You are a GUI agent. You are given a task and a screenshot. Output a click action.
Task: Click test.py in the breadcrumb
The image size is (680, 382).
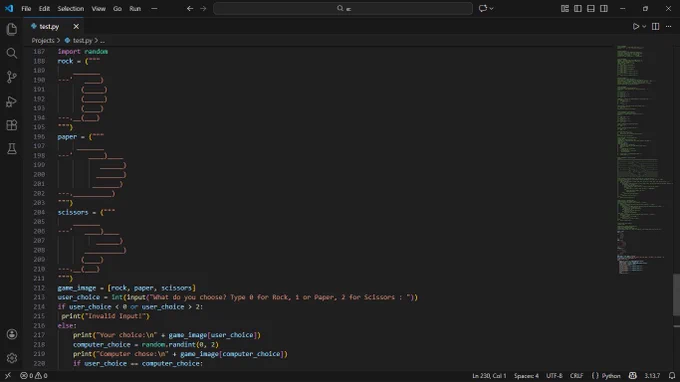pos(82,40)
